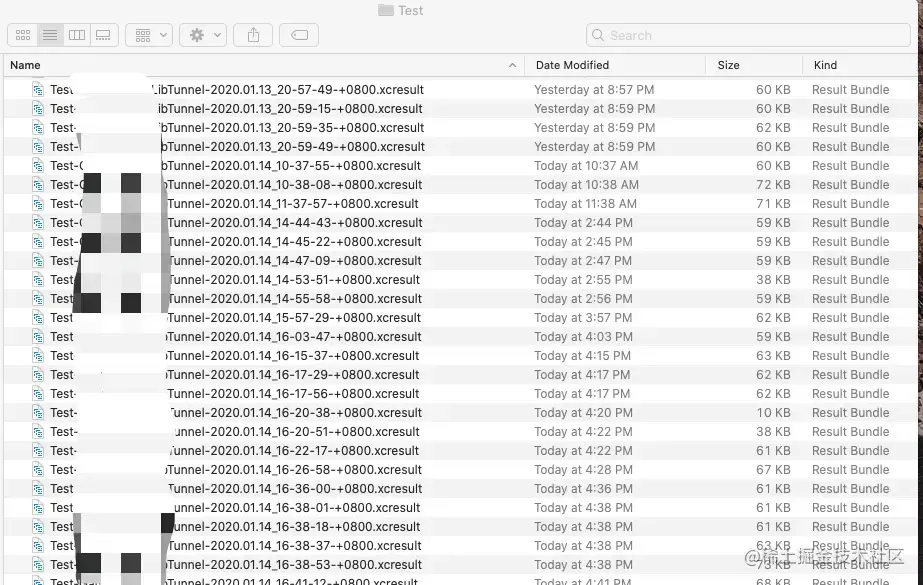The width and height of the screenshot is (923, 585).
Task: Click the "Today at 3:57 PM" date cell
Action: [583, 318]
